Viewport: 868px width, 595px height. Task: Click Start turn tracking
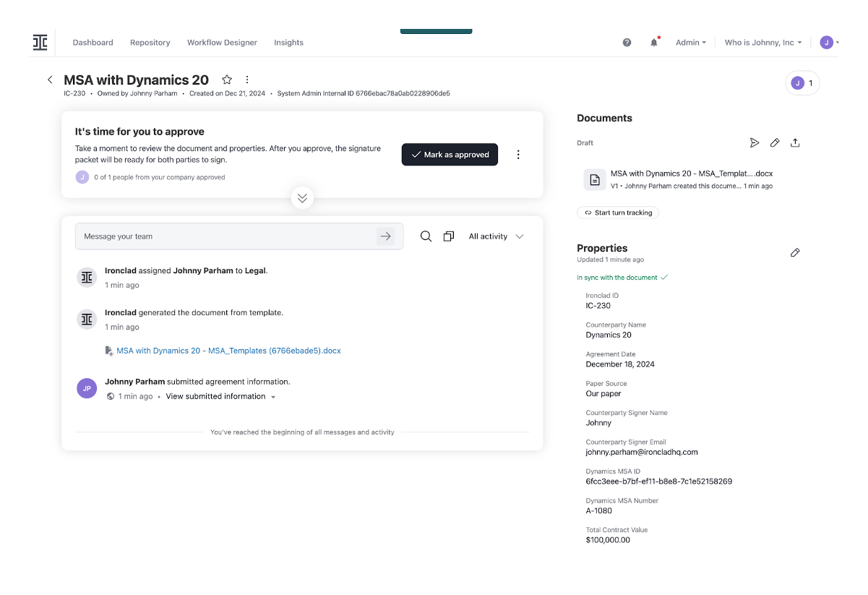click(618, 213)
